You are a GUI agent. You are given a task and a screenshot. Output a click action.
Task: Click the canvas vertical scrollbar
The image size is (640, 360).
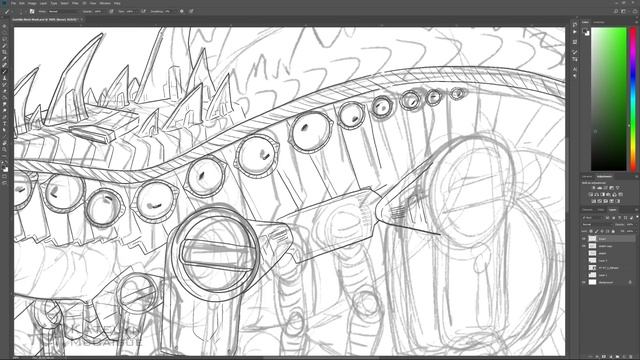[567, 176]
